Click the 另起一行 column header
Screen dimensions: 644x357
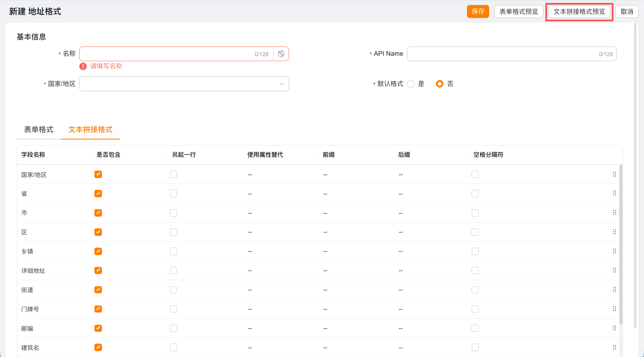(184, 155)
